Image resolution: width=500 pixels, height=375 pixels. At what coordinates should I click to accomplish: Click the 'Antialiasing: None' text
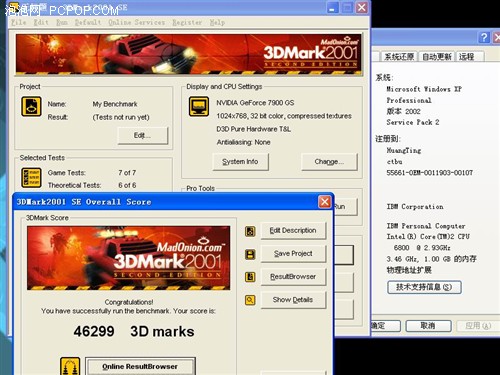click(243, 142)
